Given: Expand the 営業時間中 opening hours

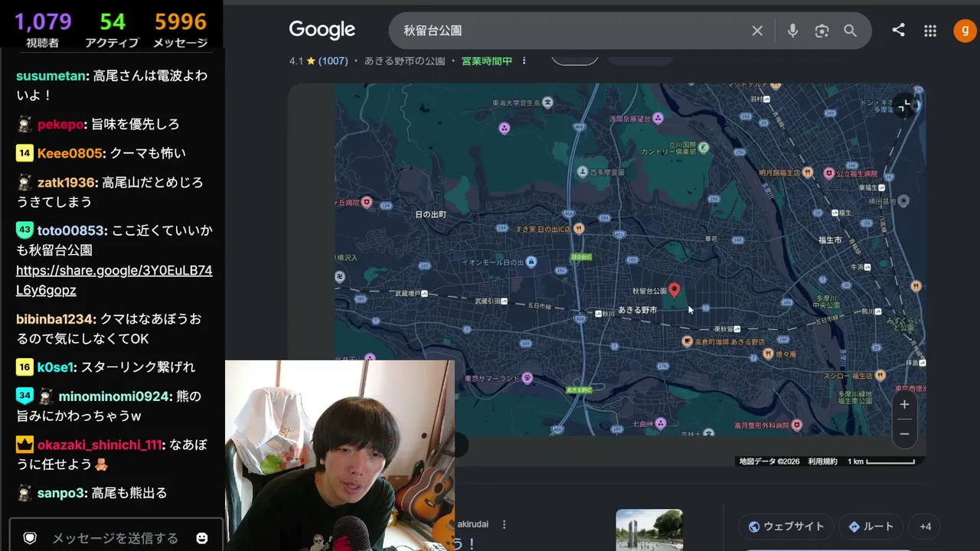Looking at the screenshot, I should [x=487, y=61].
